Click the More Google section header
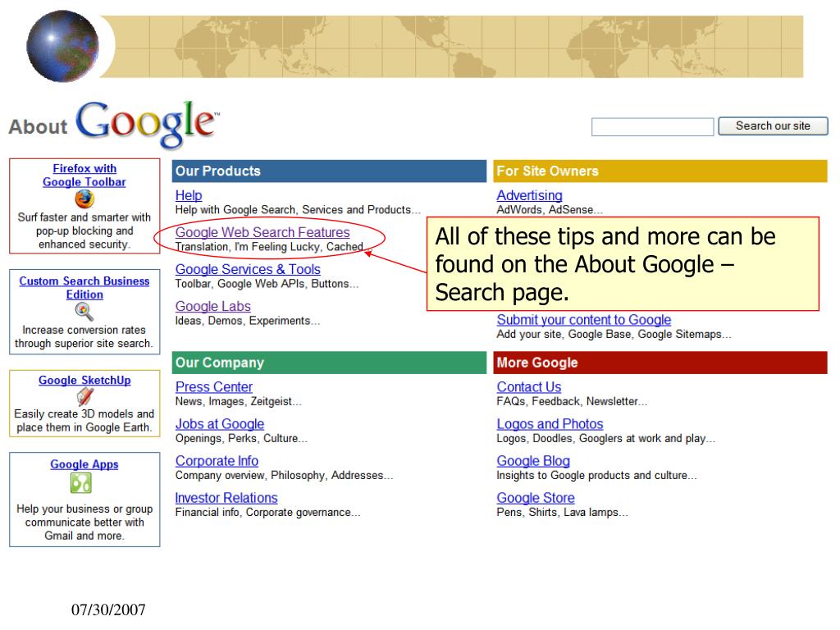 [x=660, y=363]
